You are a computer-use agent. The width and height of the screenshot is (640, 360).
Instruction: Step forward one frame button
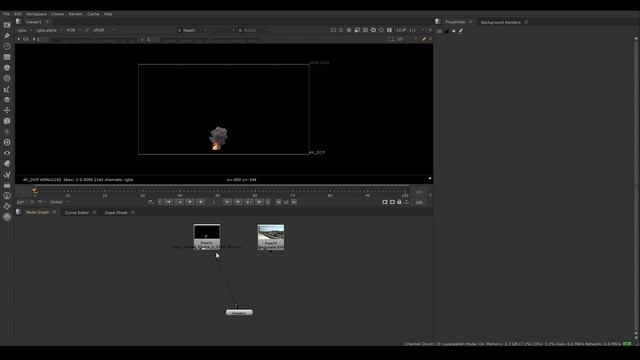point(238,202)
